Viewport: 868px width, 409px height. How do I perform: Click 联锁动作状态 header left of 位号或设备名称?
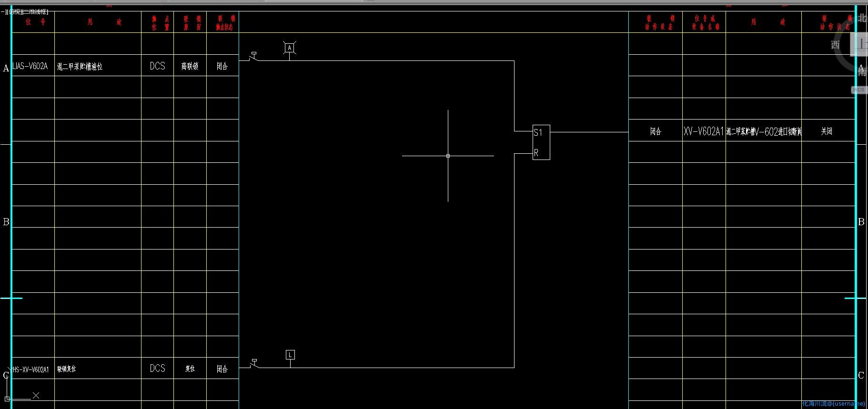click(660, 23)
